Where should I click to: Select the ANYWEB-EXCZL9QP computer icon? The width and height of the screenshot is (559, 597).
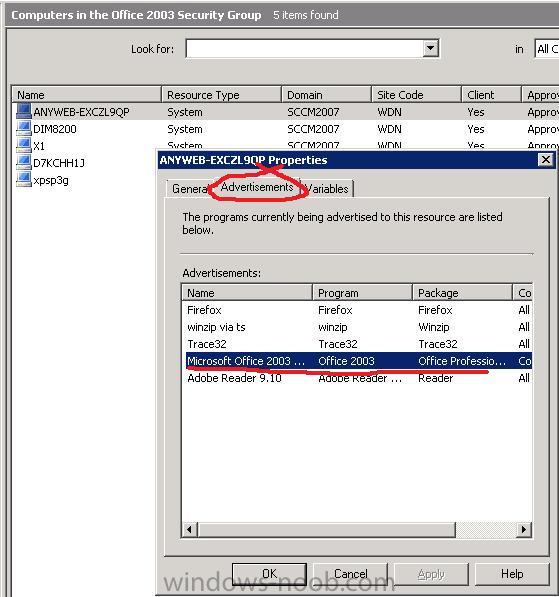[x=24, y=111]
